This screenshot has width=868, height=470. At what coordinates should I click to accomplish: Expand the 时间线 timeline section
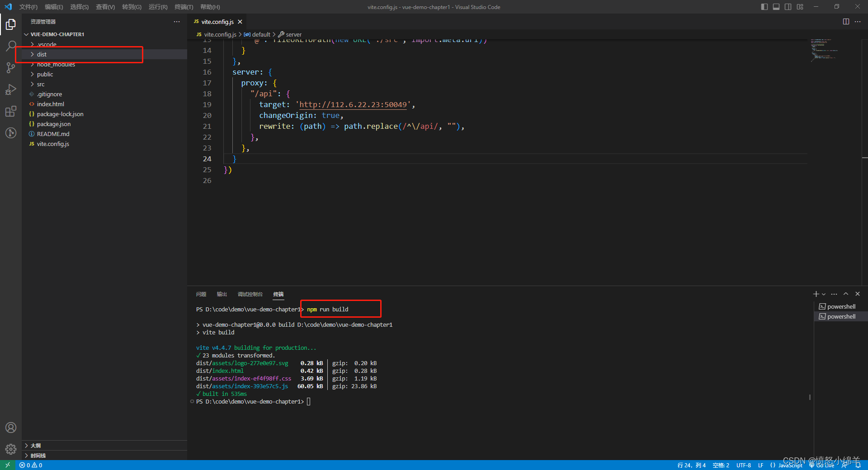click(104, 456)
